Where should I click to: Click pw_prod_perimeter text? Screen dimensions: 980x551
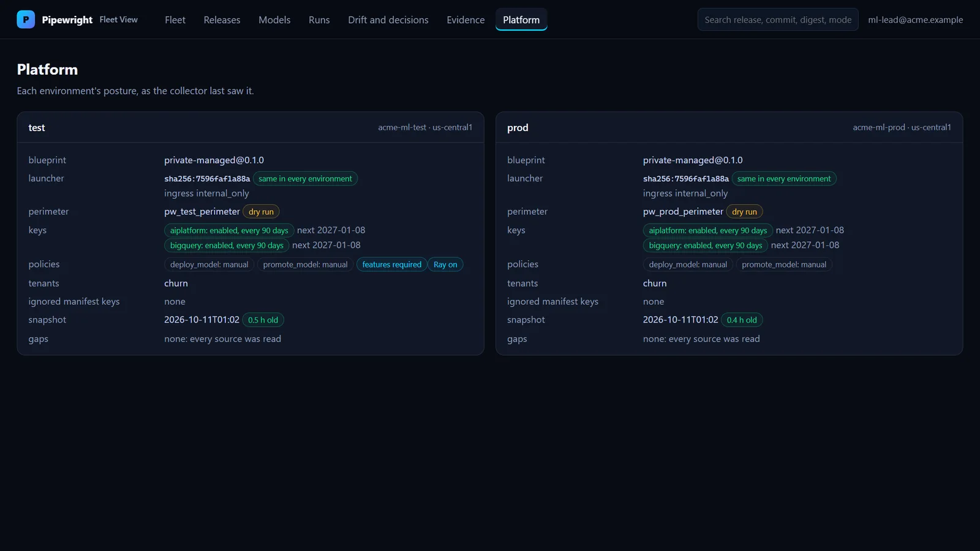683,211
